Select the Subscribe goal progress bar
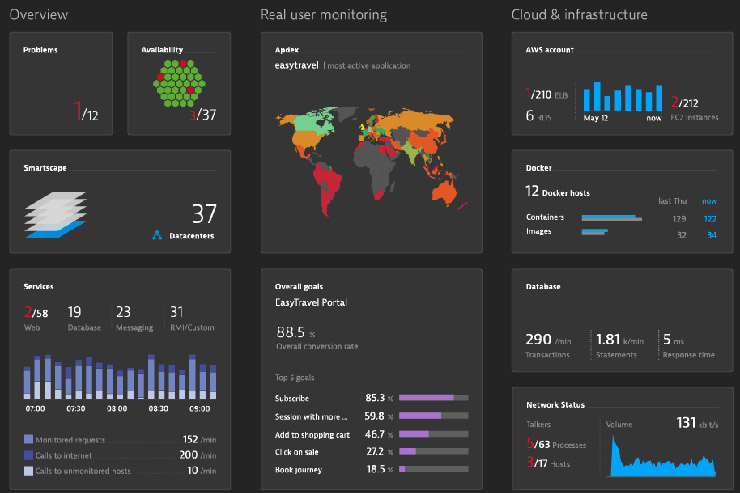 click(433, 397)
